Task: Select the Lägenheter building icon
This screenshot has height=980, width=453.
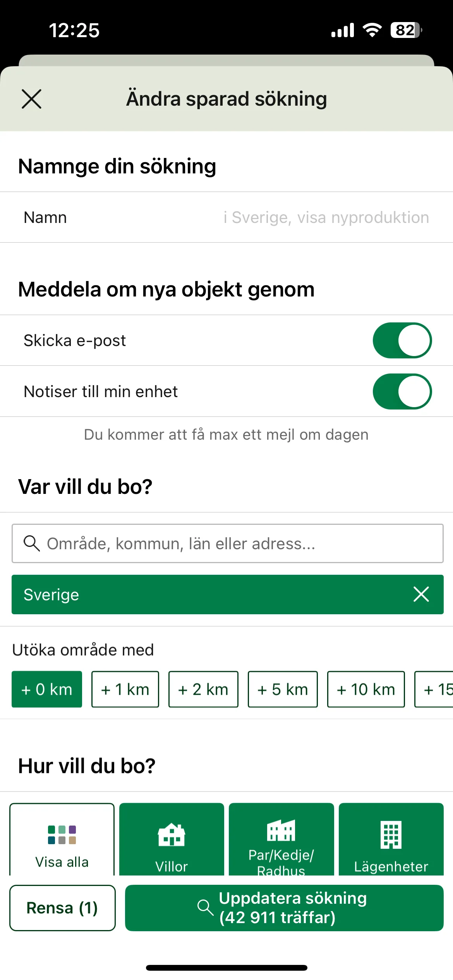Action: (391, 835)
